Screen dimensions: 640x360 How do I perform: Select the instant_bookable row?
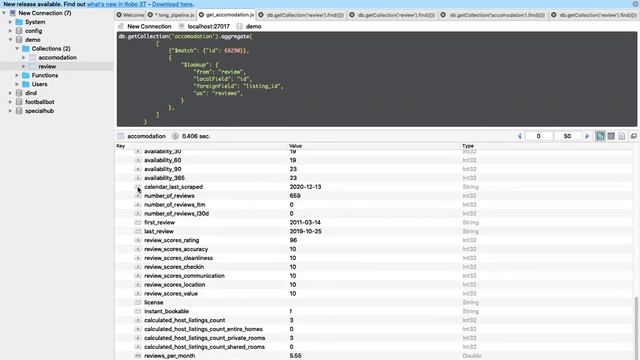374,311
